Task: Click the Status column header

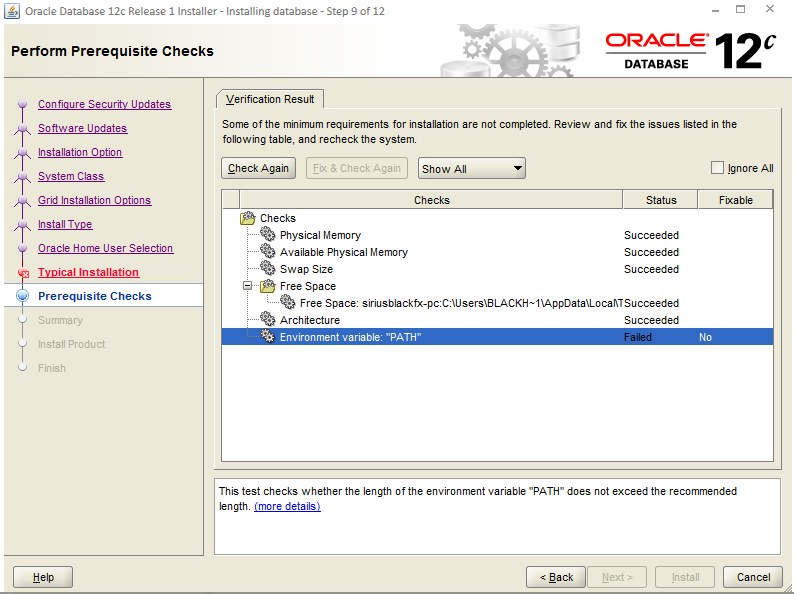Action: [x=661, y=200]
